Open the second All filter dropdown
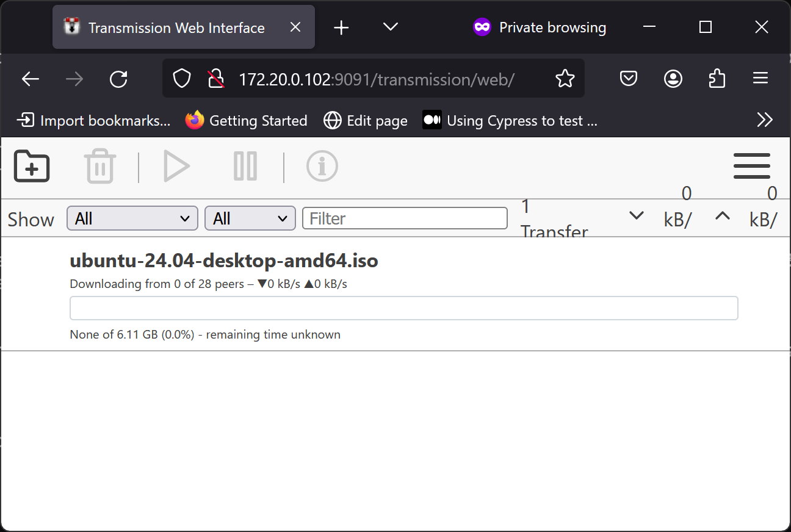791x532 pixels. pos(250,218)
